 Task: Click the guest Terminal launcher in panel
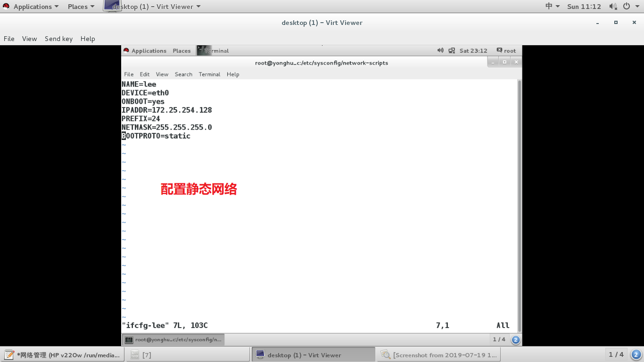point(213,50)
